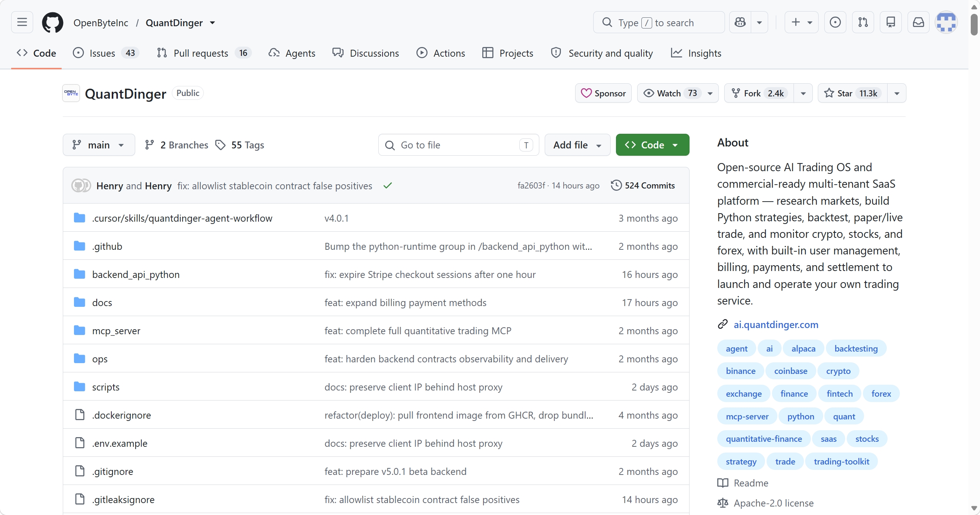Viewport: 980px width, 515px height.
Task: Open the Copilot chat icon
Action: 740,22
